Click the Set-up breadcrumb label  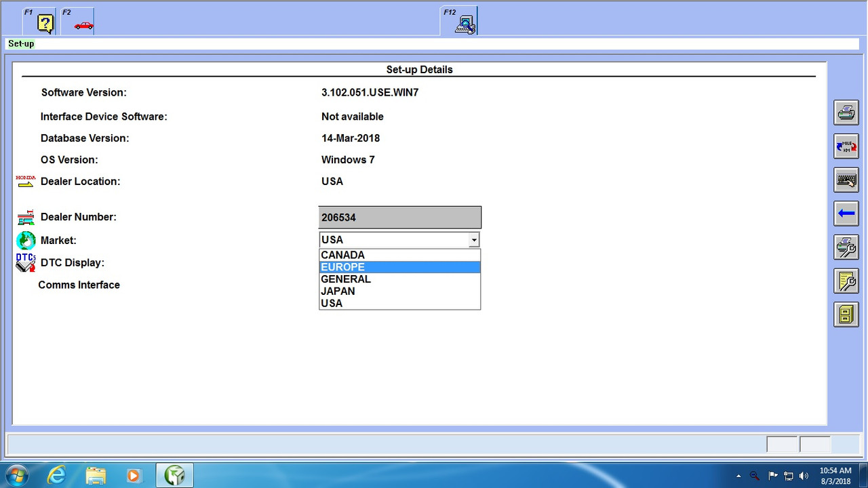pos(21,43)
